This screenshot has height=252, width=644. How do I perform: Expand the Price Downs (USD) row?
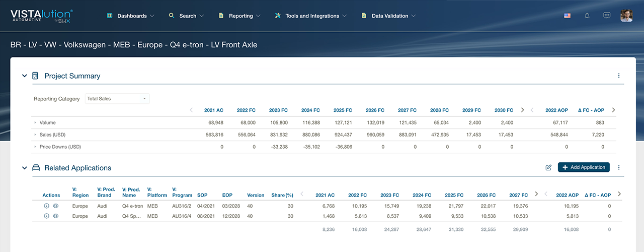tap(35, 147)
